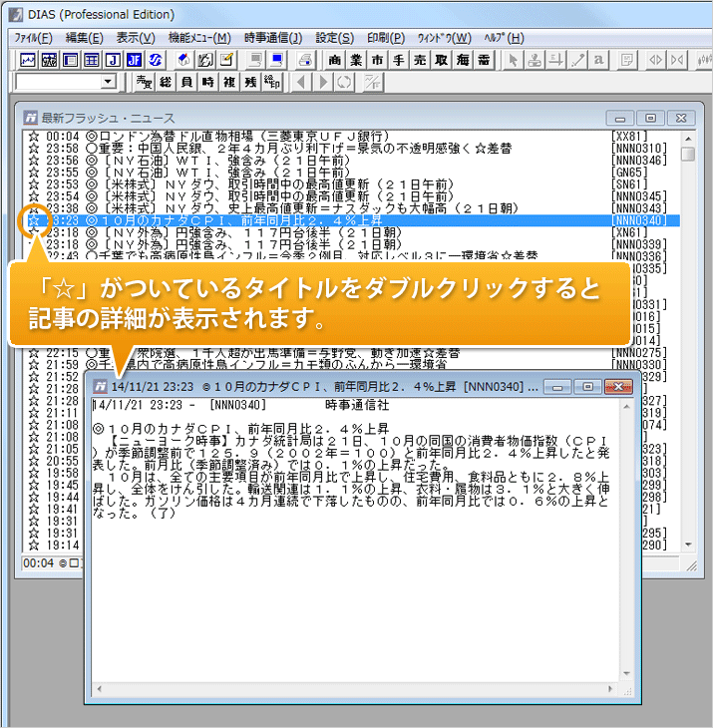Click the 時 icon in second toolbar
The image size is (713, 728).
pos(208,82)
